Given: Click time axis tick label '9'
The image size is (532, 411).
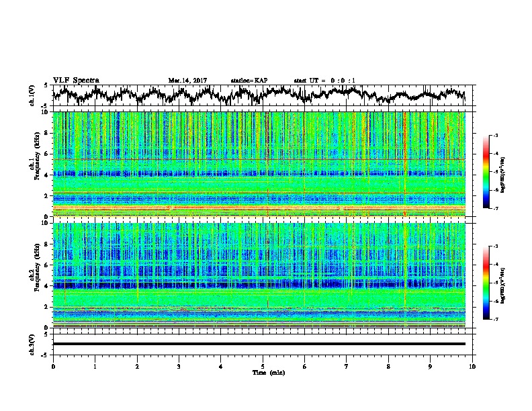Looking at the screenshot, I should (x=430, y=367).
